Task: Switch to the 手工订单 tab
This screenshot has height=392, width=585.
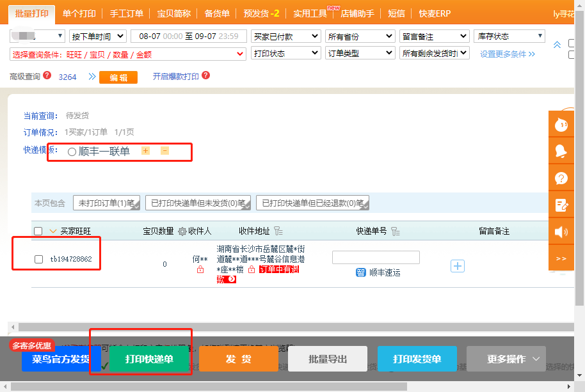Action: click(x=127, y=14)
